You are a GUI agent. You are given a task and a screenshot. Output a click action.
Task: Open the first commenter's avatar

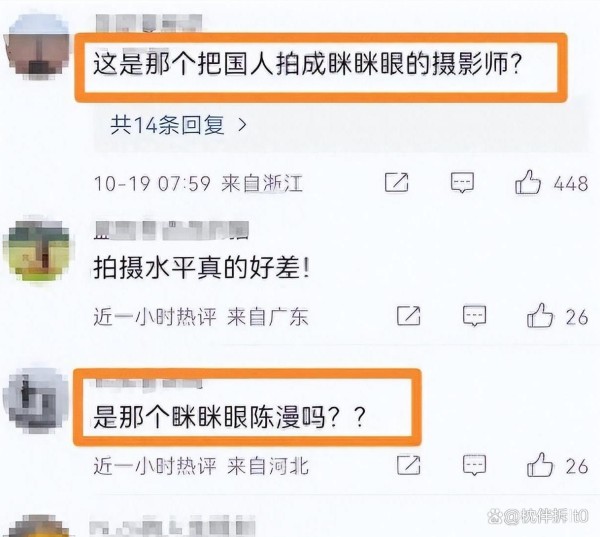pos(38,48)
